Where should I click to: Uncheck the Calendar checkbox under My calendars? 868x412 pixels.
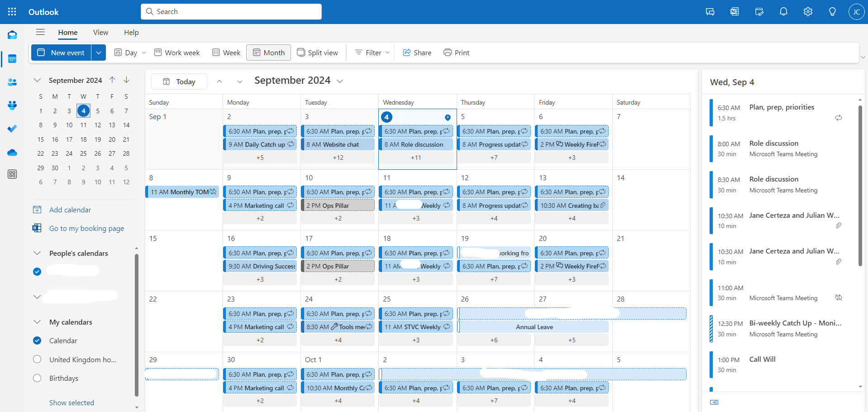click(37, 340)
